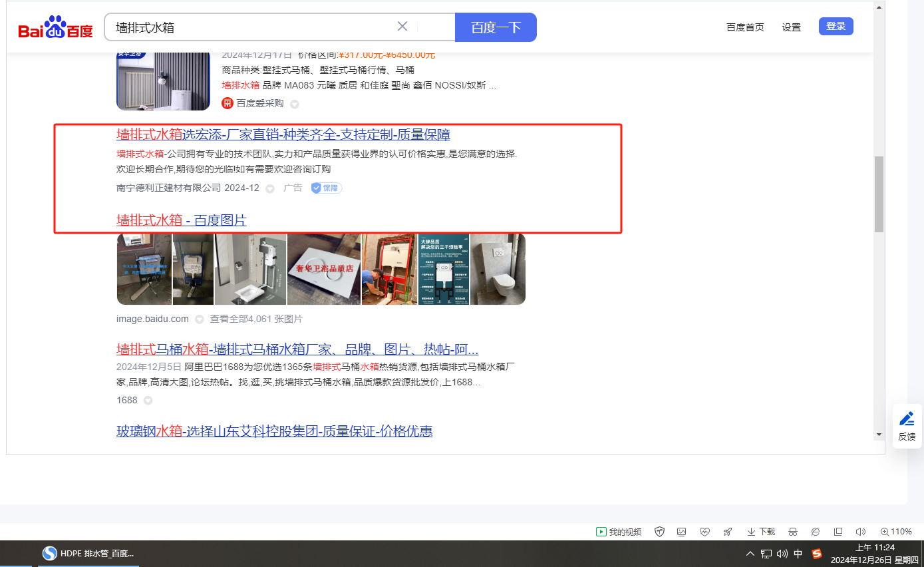The width and height of the screenshot is (924, 567).
Task: Click the 欢迎长期合作 snippet line
Action: (224, 169)
